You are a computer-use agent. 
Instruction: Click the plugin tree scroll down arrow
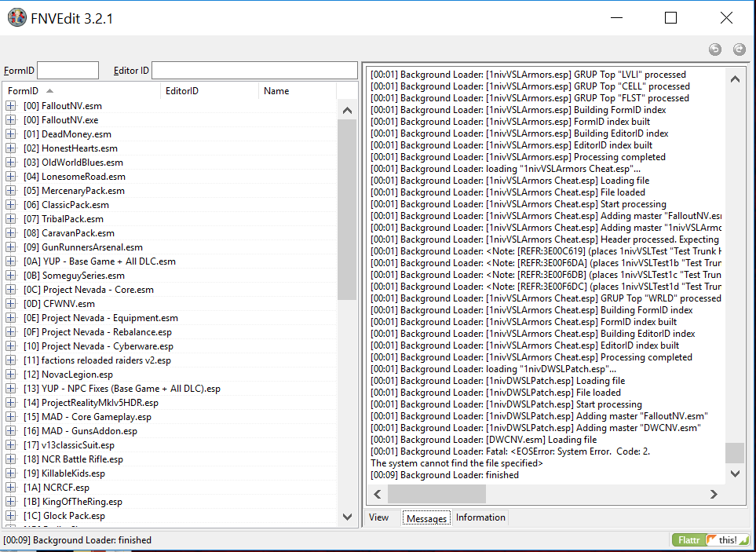(x=347, y=517)
